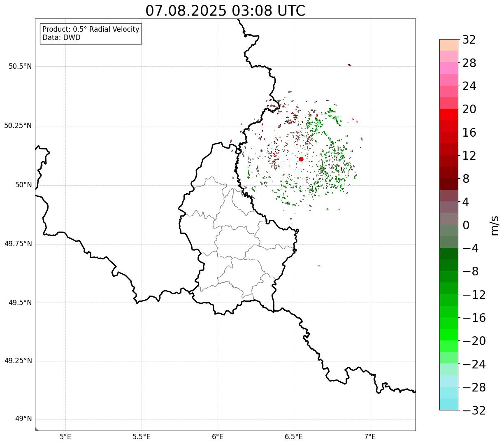
Task: Click the colorbar tick label '−32'
Action: (x=474, y=411)
